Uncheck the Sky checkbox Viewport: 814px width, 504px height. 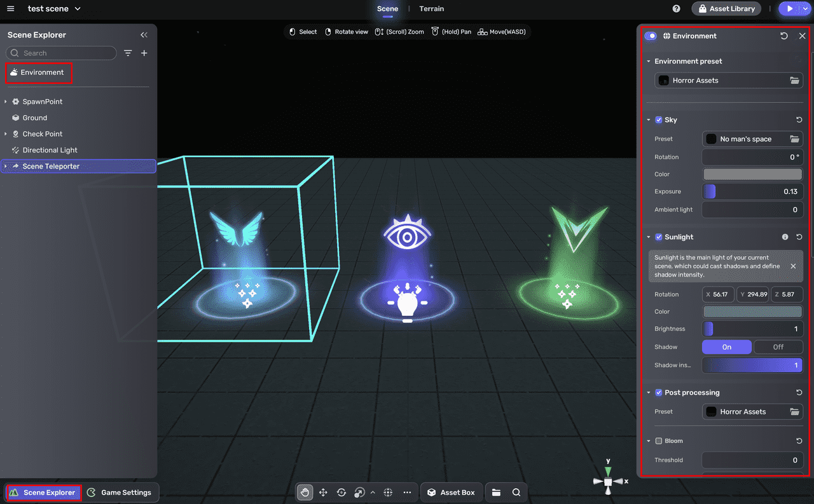659,120
